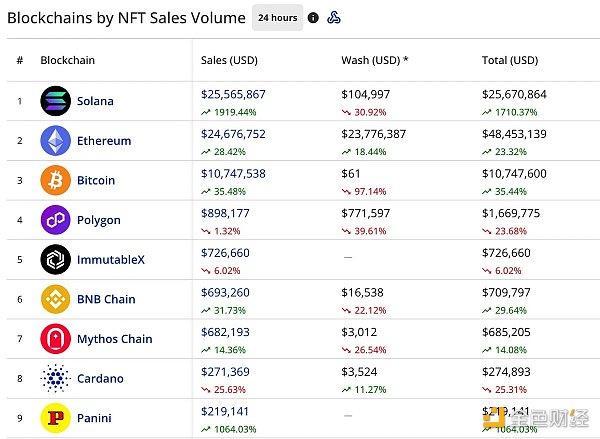The image size is (600, 439).
Task: Sort by the Wash (USD) column header
Action: pos(375,60)
